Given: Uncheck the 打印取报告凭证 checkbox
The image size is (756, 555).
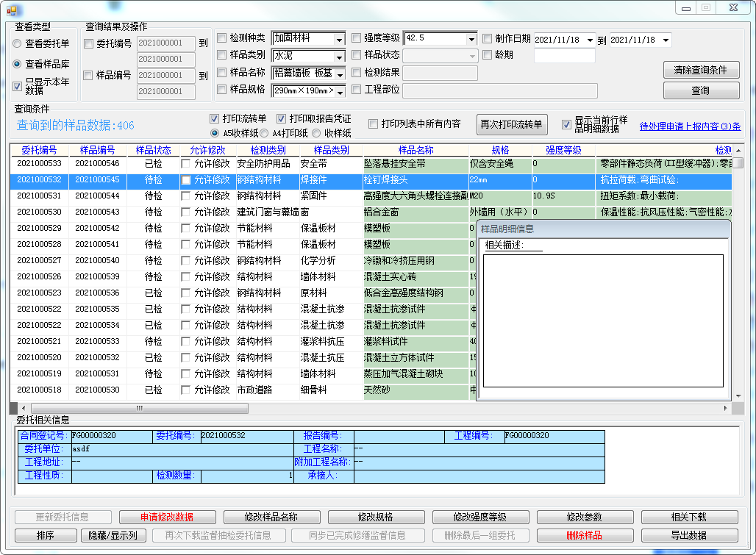Looking at the screenshot, I should click(282, 118).
